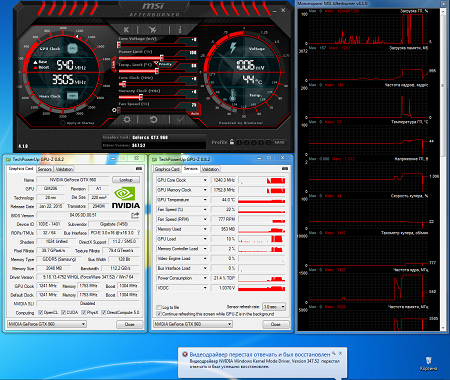Click the Link icon between power and temp limit

[114, 64]
